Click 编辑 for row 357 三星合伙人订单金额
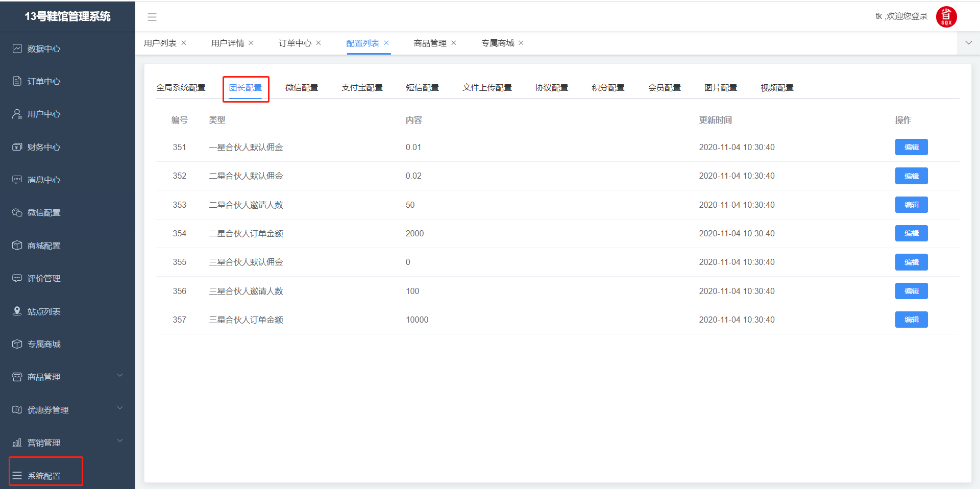The height and width of the screenshot is (489, 980). pyautogui.click(x=911, y=320)
